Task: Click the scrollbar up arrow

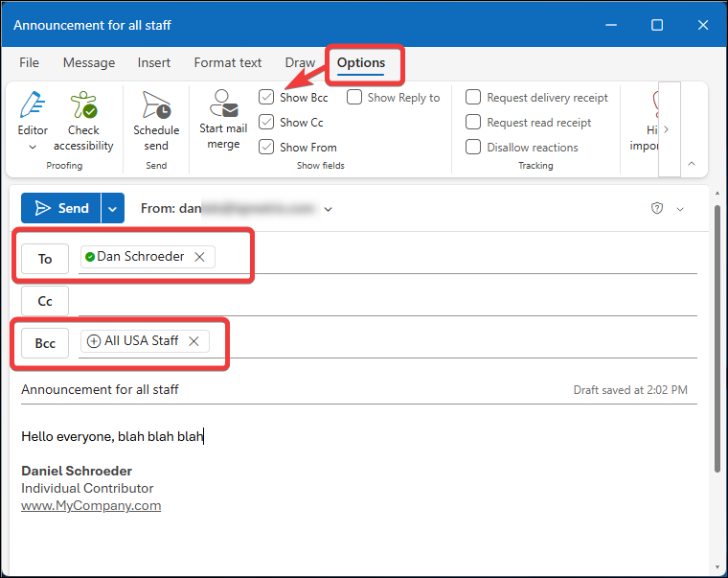Action: pos(717,193)
